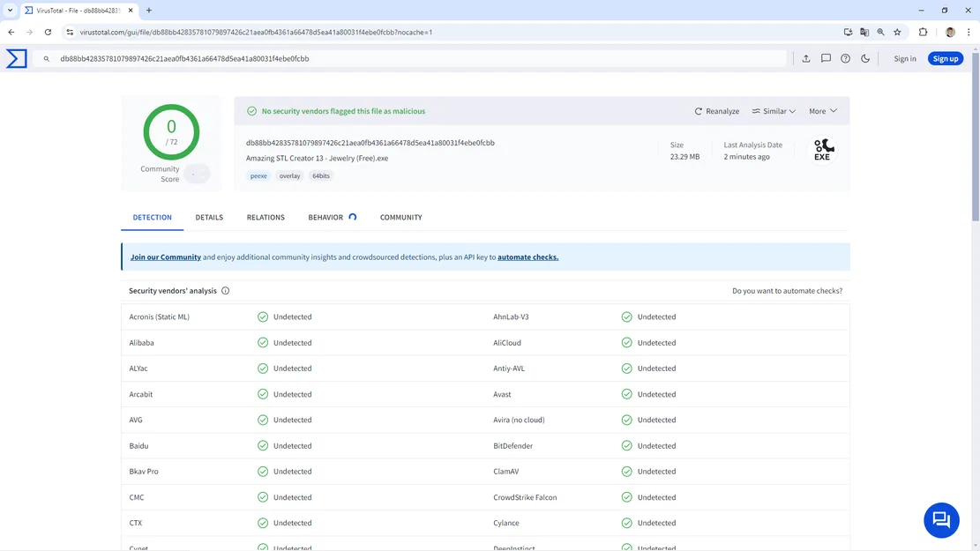The height and width of the screenshot is (551, 980).
Task: Click the community score vote toggle
Action: [197, 174]
